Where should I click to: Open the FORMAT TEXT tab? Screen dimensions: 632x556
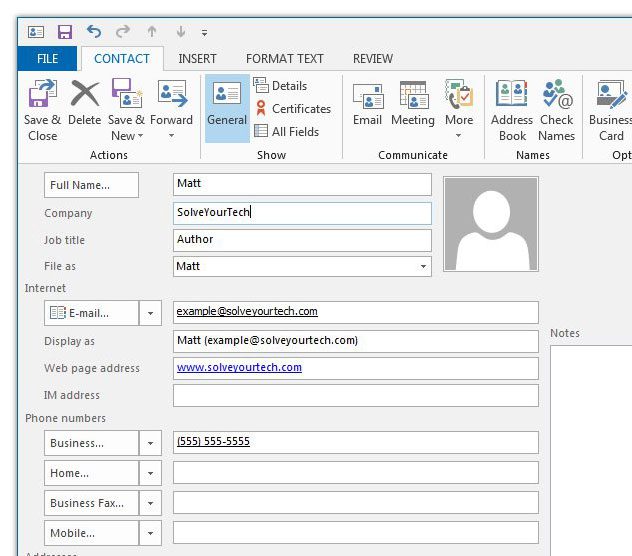click(285, 59)
